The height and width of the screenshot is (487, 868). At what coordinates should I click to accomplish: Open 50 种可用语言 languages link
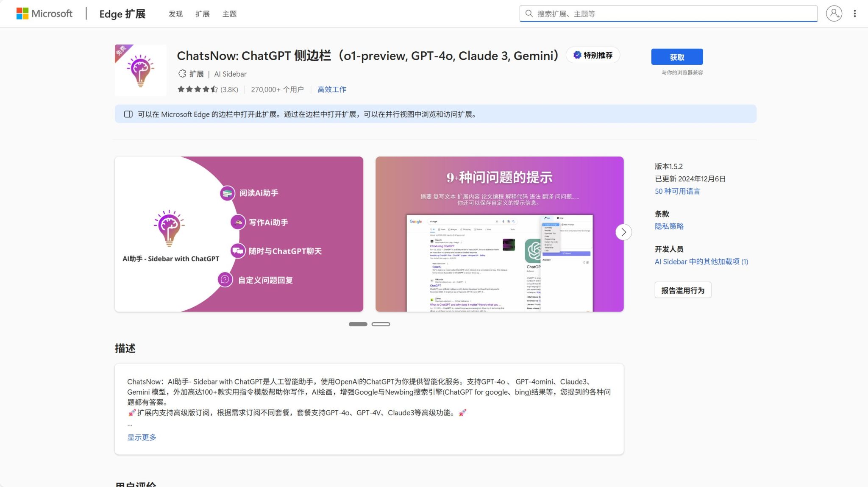pos(678,191)
